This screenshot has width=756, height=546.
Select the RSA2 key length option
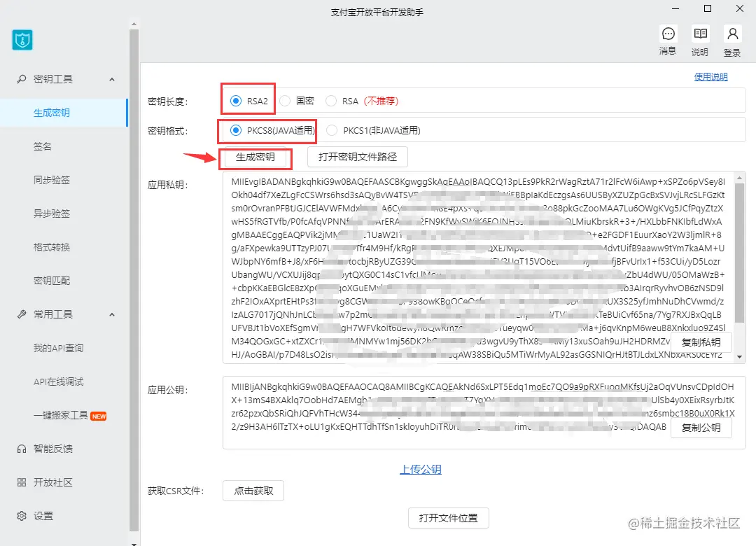click(x=249, y=101)
